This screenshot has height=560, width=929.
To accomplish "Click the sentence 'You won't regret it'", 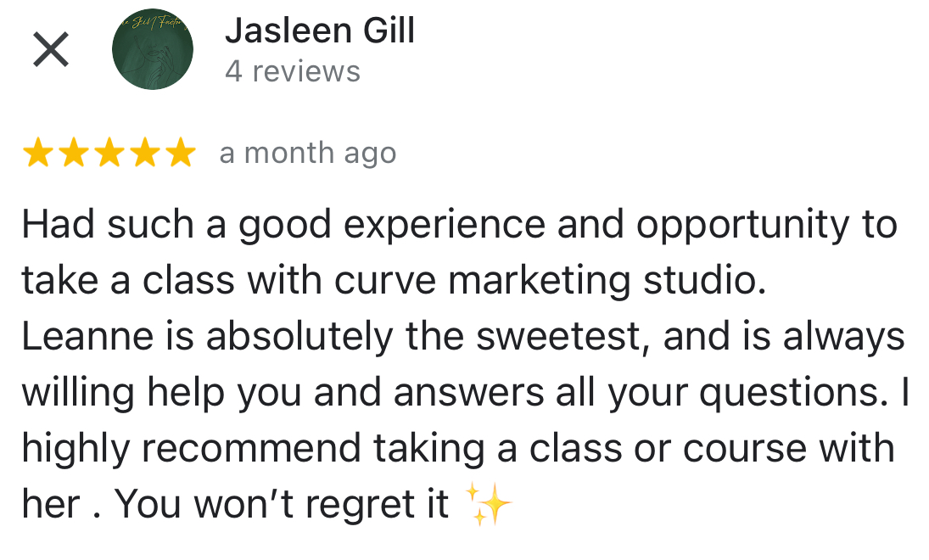I will (282, 504).
